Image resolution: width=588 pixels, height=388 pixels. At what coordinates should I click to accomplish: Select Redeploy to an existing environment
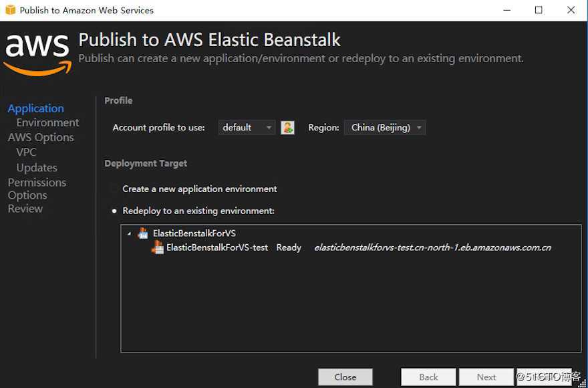tap(114, 211)
